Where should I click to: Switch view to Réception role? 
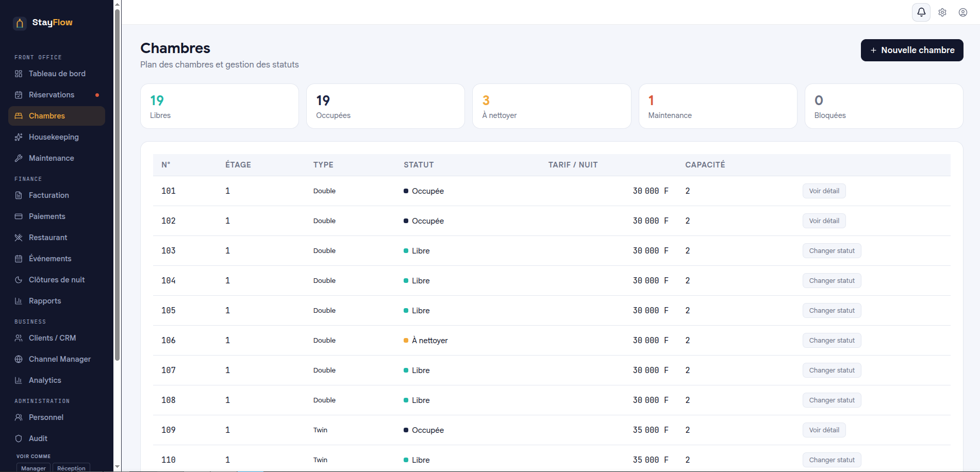(71, 468)
